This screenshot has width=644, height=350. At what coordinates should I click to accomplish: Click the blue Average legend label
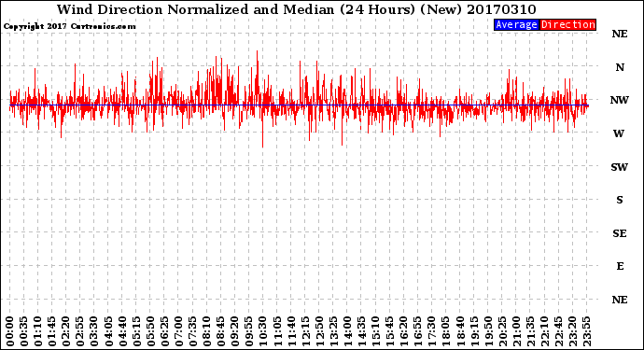pos(516,24)
